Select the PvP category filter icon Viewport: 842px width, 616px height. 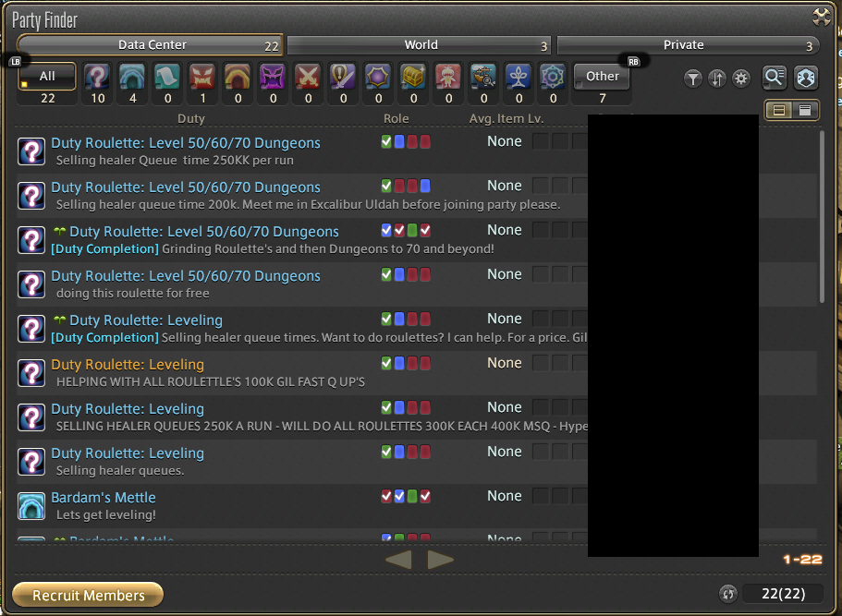pyautogui.click(x=308, y=78)
